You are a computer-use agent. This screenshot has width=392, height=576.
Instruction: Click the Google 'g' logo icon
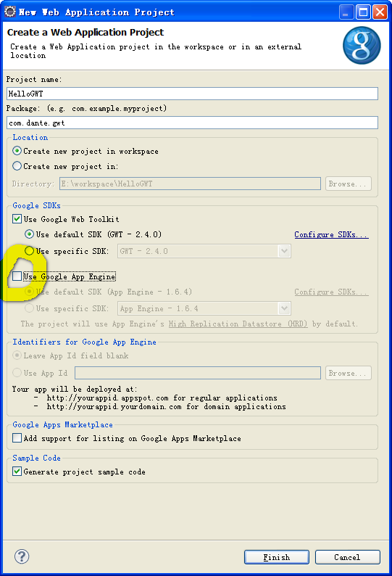tap(362, 45)
